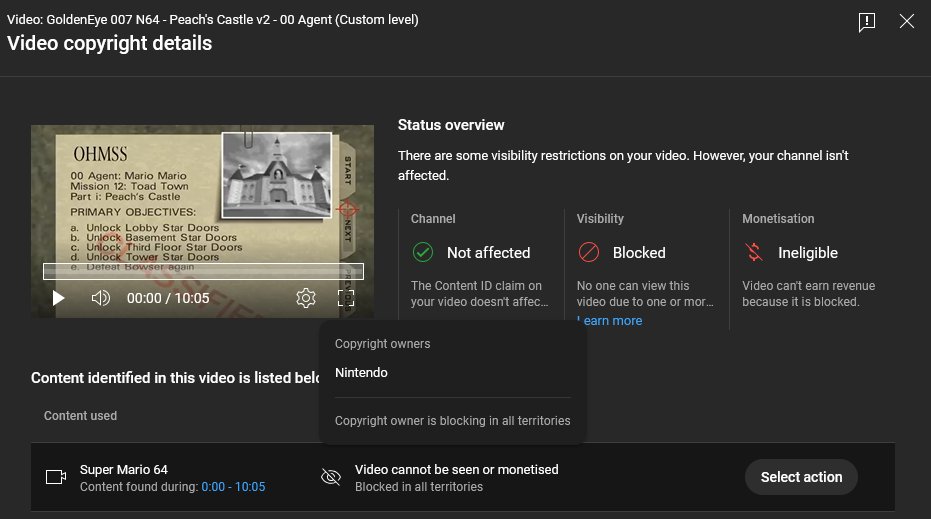The image size is (931, 519).
Task: Jump to the 0:00 - 10:05 timestamp link
Action: [233, 487]
